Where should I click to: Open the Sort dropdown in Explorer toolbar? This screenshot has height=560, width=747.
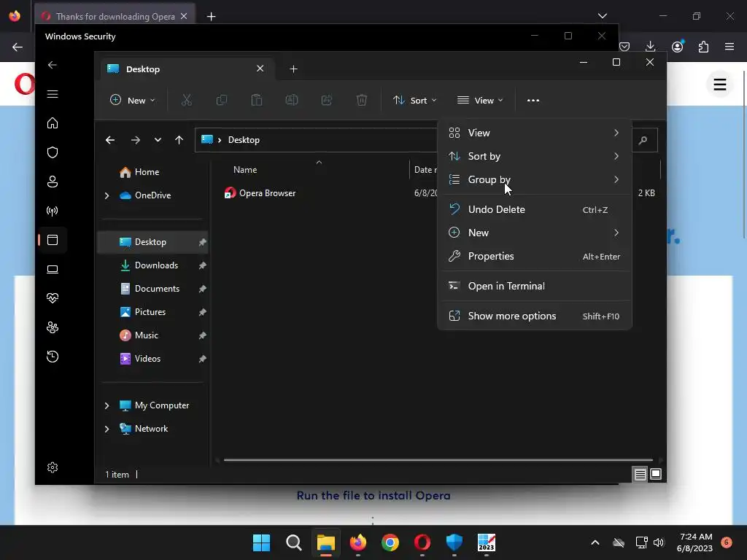(x=414, y=101)
